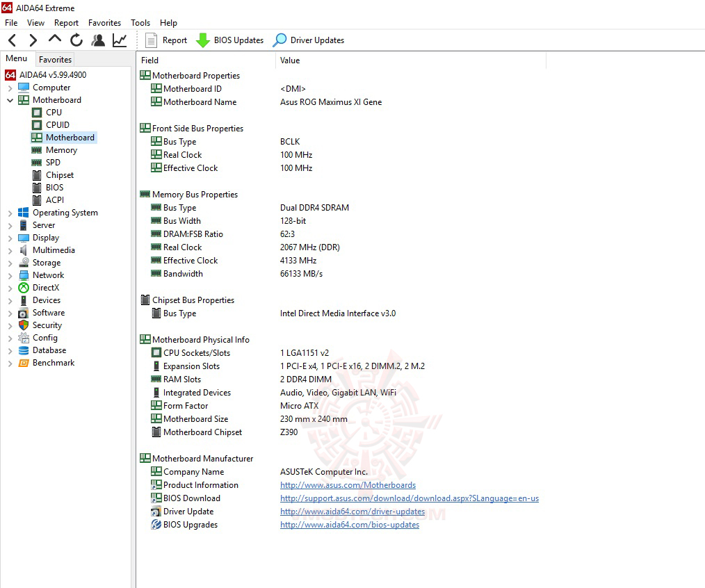Click the Driver Updates magnifier icon
Screen dimensions: 705x588
(x=279, y=40)
